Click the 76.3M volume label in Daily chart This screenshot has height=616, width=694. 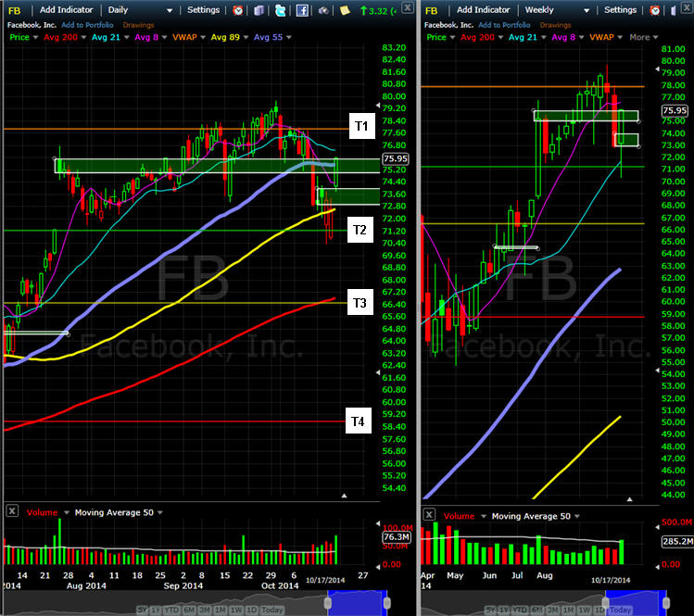coord(397,536)
